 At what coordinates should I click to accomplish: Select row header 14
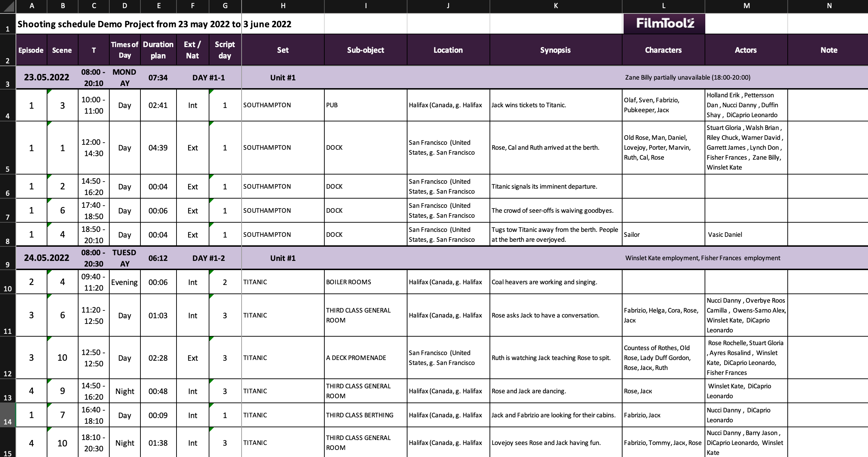pos(8,415)
